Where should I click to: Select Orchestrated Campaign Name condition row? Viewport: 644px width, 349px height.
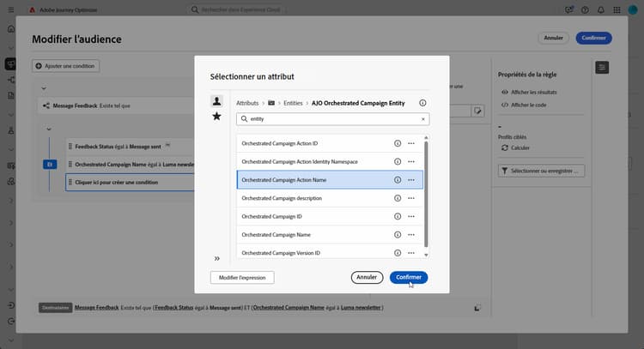click(x=131, y=165)
